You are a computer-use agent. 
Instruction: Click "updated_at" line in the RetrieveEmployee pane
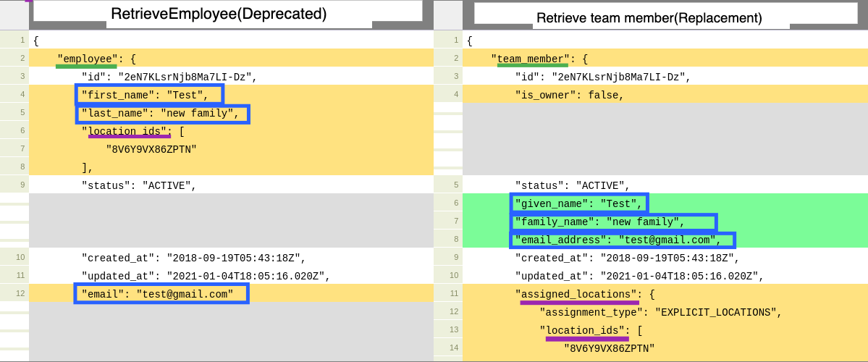(x=206, y=276)
